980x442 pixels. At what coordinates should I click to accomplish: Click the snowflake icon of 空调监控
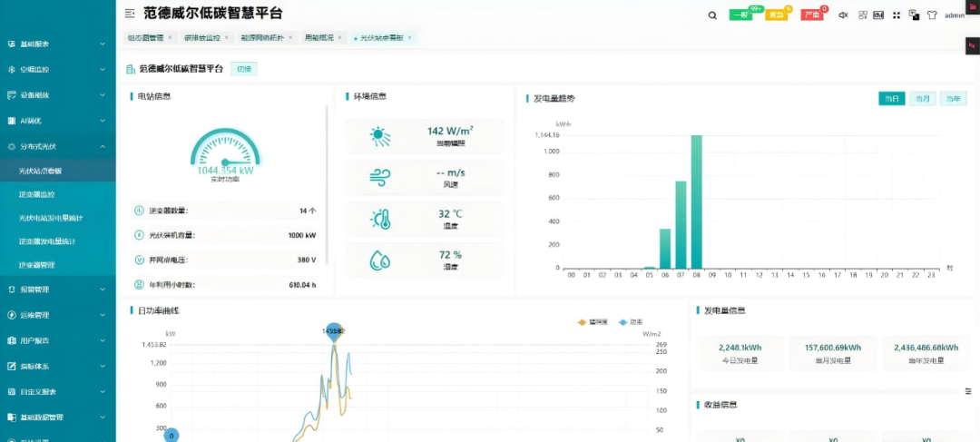[x=11, y=69]
